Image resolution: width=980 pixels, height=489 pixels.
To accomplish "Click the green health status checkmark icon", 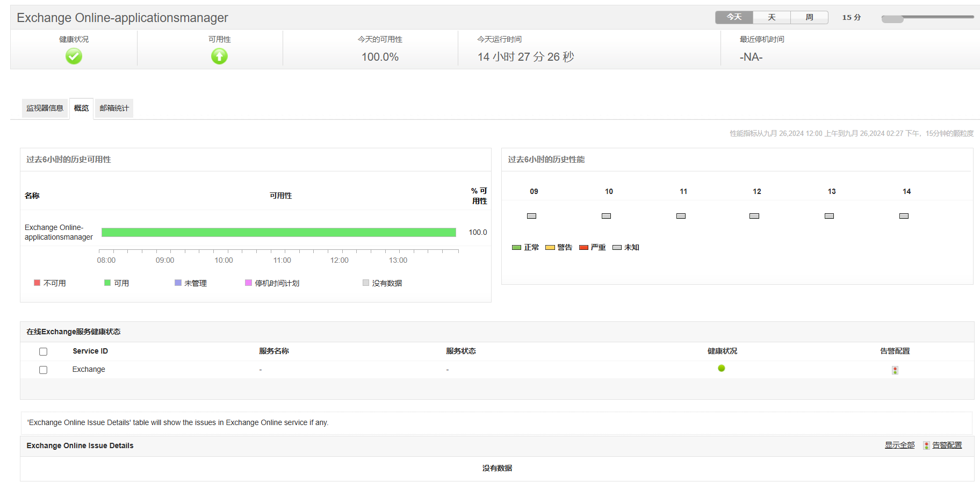I will [74, 56].
